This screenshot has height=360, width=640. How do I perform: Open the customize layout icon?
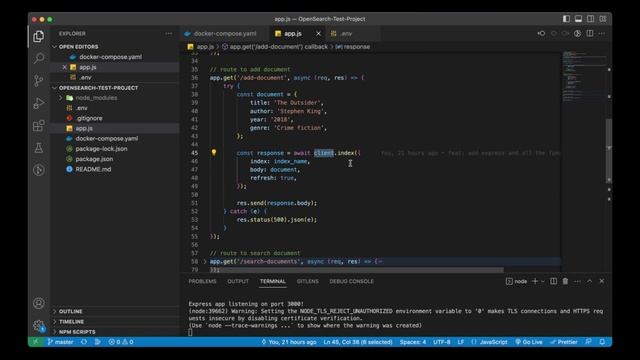[603, 19]
